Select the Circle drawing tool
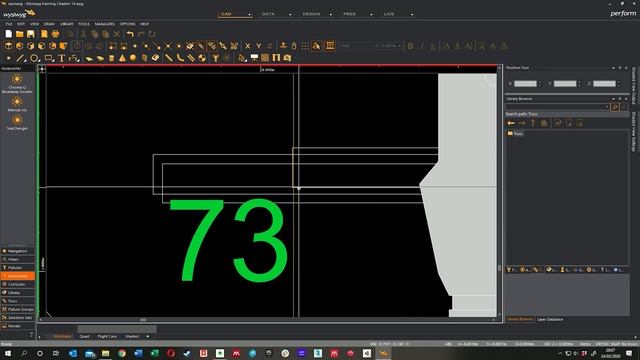This screenshot has height=360, width=640. coord(34,58)
